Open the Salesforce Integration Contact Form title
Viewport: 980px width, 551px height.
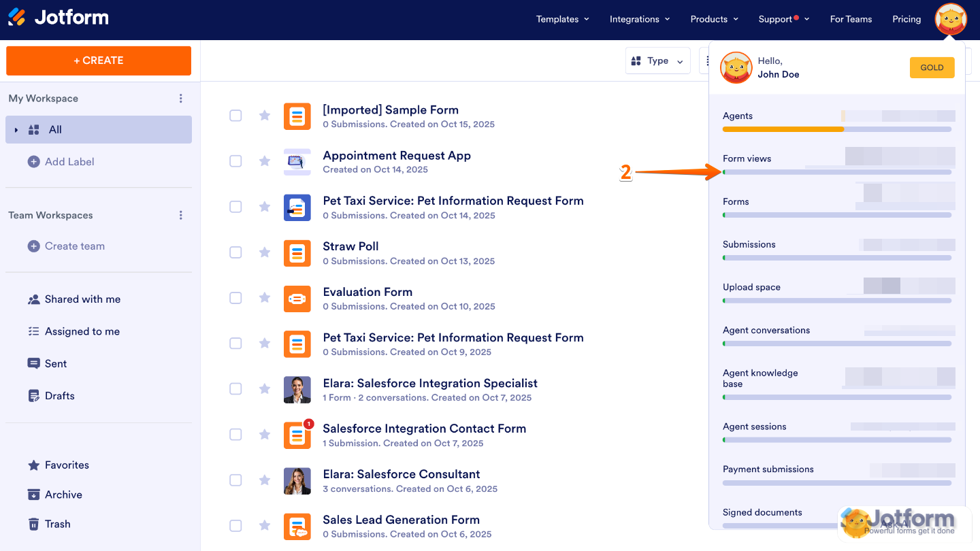coord(424,429)
